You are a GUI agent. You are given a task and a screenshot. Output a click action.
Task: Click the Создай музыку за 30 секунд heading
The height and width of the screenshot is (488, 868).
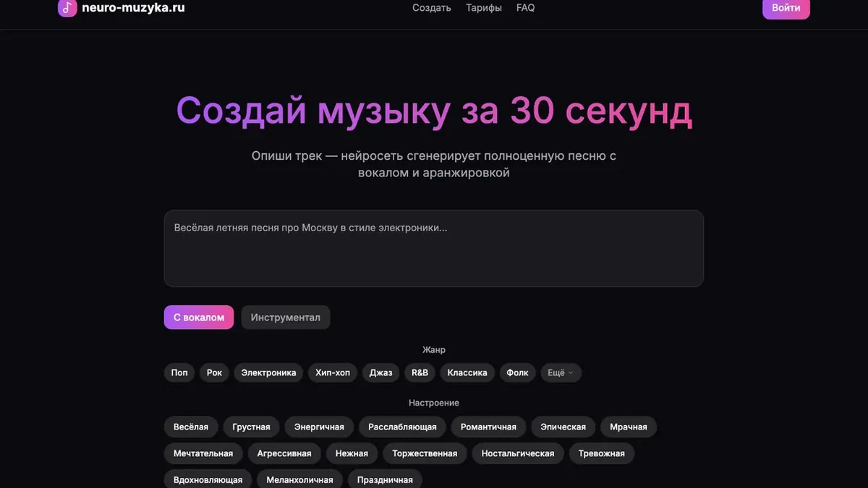(434, 111)
